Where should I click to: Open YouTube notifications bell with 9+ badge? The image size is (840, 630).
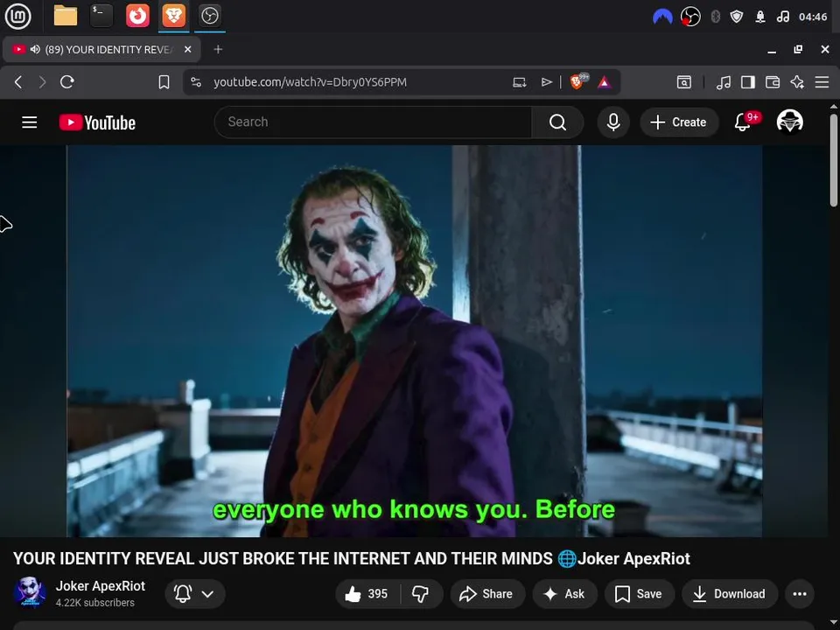click(x=745, y=122)
